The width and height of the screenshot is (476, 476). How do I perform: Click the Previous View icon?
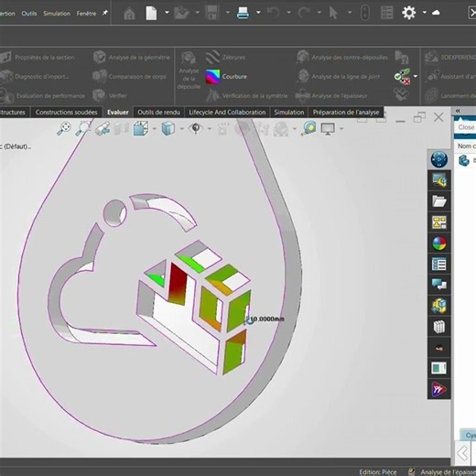(x=103, y=128)
